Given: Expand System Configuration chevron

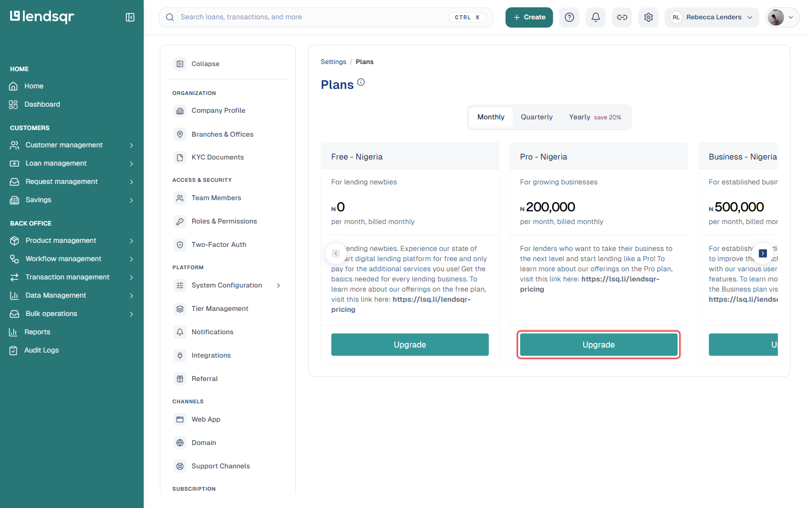Looking at the screenshot, I should tap(279, 285).
